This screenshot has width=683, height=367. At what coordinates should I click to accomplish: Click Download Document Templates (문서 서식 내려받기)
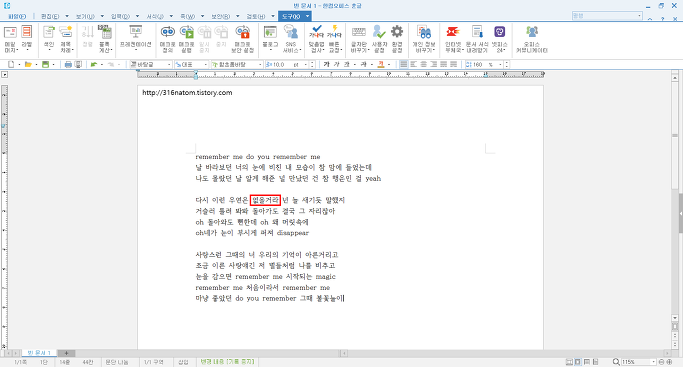pos(477,39)
